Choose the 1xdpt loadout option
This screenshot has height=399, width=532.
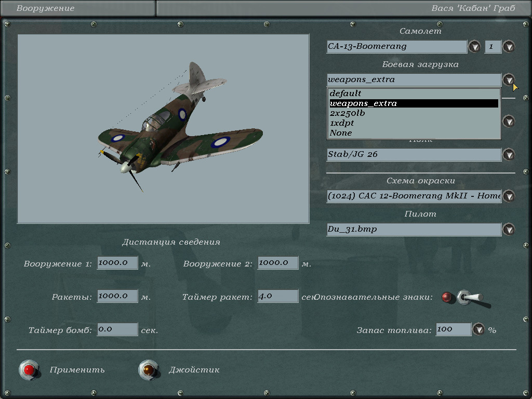tap(414, 123)
